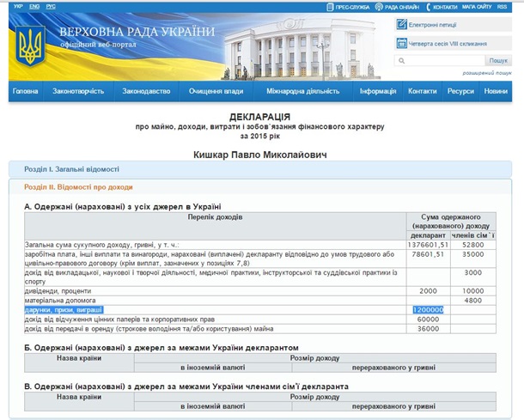The height and width of the screenshot is (420, 524).
Task: Click the членів сім'ї column header
Action: [x=472, y=235]
